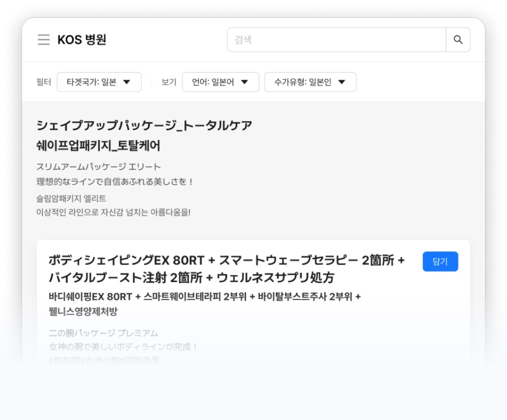Open the 수가유형: 일본인 dropdown
The image size is (507, 420).
(x=310, y=82)
